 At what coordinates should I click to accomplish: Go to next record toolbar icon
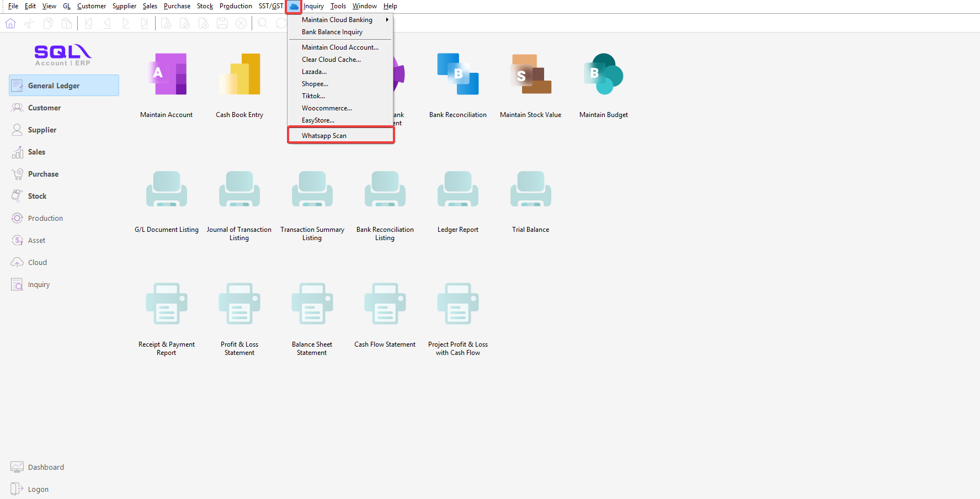(x=126, y=23)
